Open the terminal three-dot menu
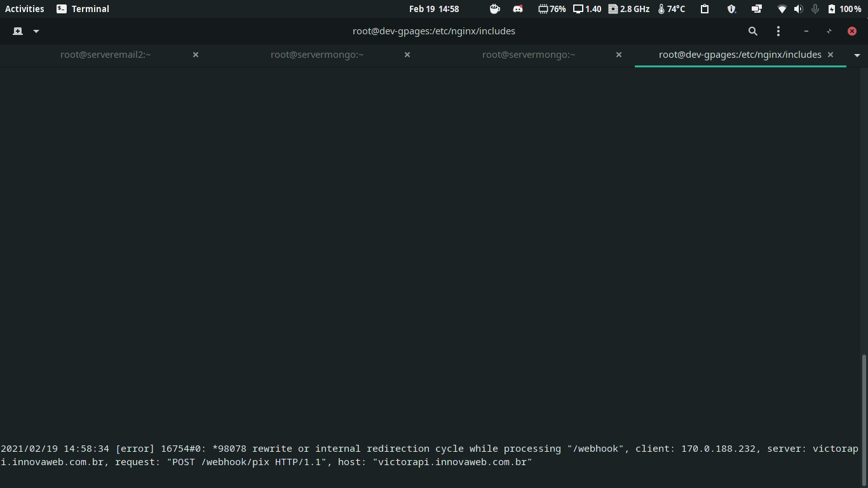This screenshot has width=868, height=488. 778,31
